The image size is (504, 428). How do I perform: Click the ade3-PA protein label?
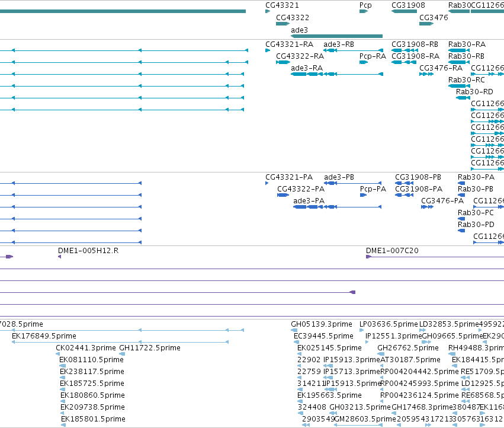(309, 201)
